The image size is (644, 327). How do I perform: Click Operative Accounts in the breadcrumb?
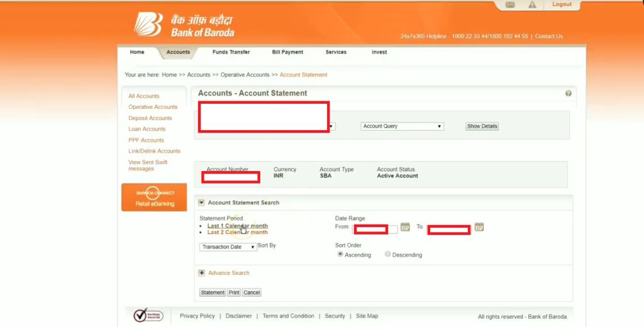tap(245, 75)
